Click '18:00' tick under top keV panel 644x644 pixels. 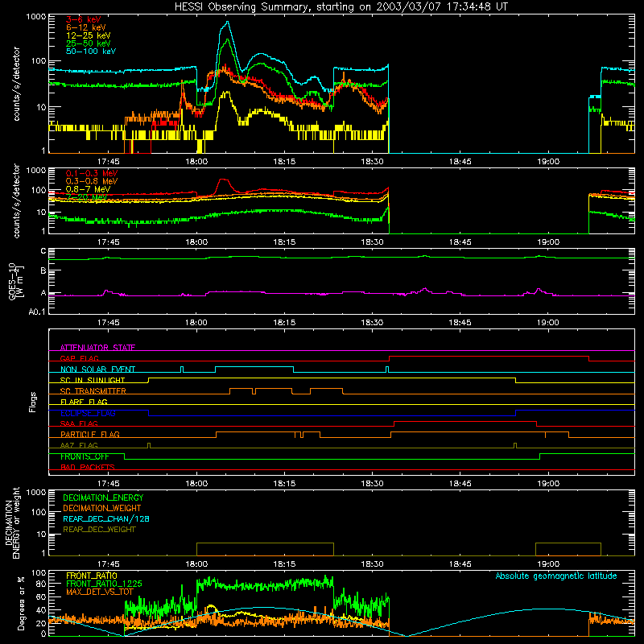point(196,162)
